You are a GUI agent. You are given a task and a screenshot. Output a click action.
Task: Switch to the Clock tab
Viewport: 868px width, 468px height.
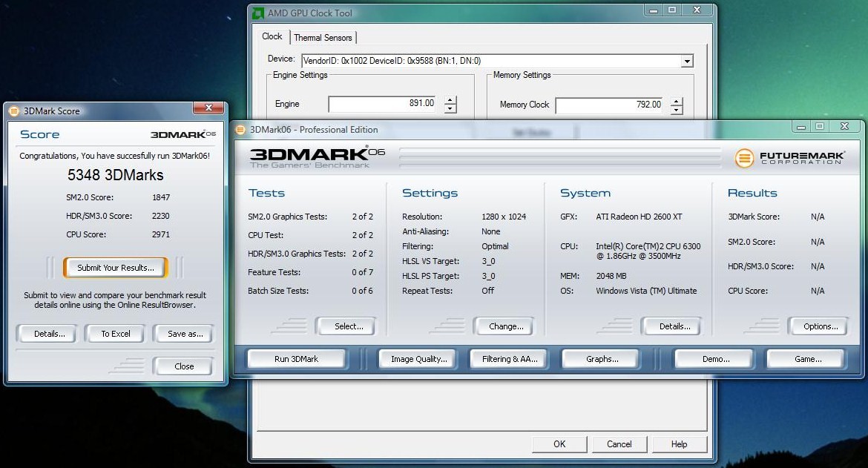pyautogui.click(x=272, y=36)
